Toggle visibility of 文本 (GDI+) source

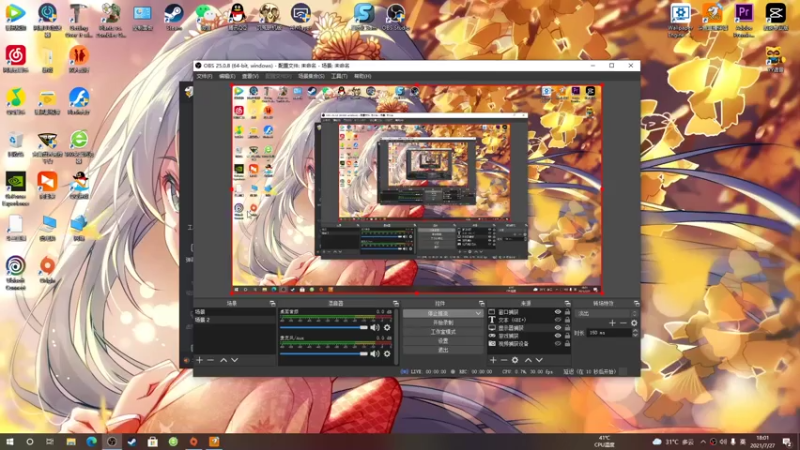click(x=558, y=320)
